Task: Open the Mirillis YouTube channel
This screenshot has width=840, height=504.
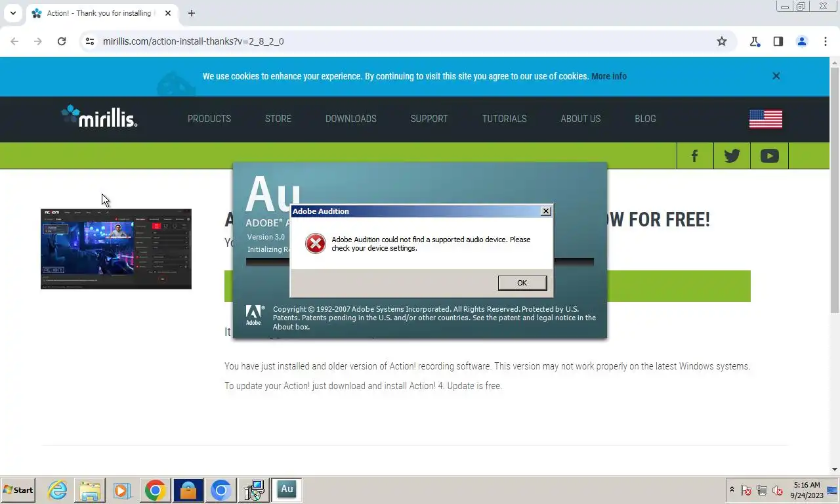Action: click(x=769, y=156)
